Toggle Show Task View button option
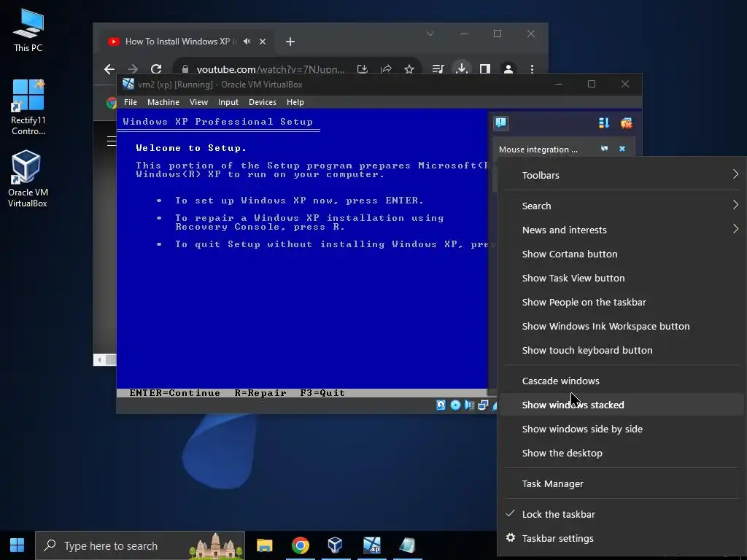The image size is (747, 560). coord(622,278)
